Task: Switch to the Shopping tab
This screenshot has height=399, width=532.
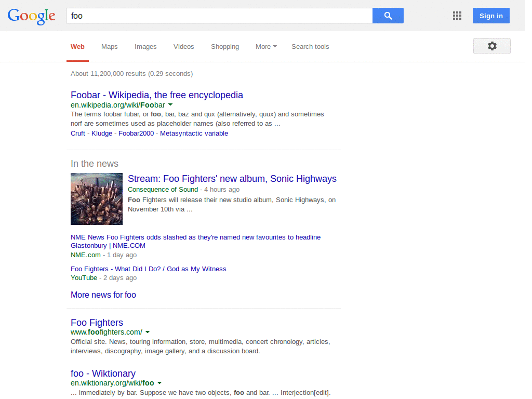Action: click(x=225, y=47)
